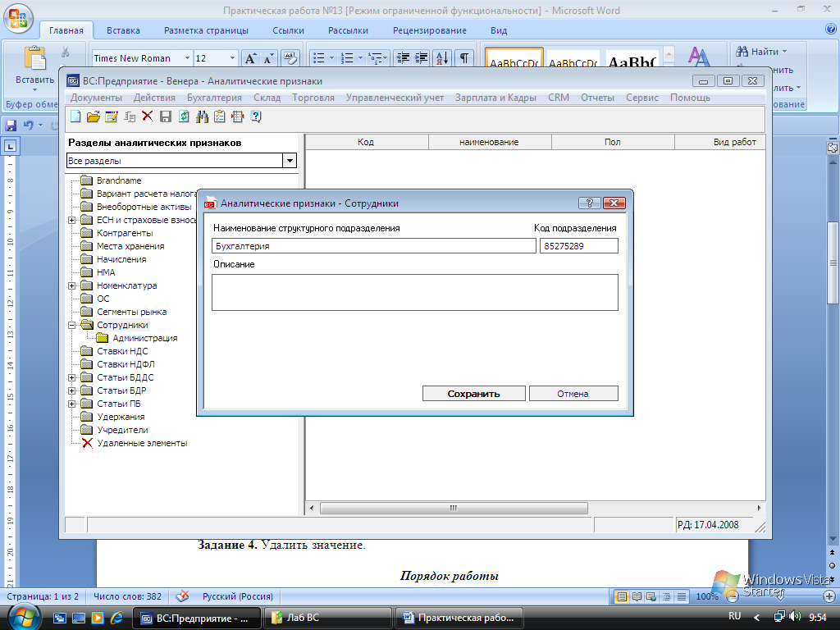Open the Лаб ВС taskbar item
Viewport: 840px width, 630px height.
pyautogui.click(x=326, y=618)
